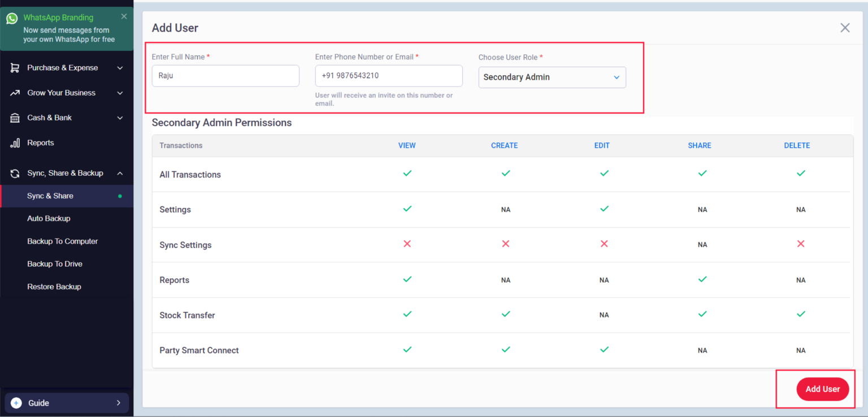Click the Sync Settings row label
868x417 pixels.
tap(185, 245)
